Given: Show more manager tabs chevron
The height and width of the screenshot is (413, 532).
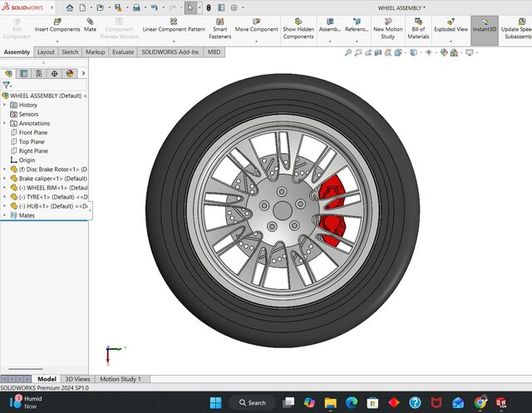Looking at the screenshot, I should [83, 73].
